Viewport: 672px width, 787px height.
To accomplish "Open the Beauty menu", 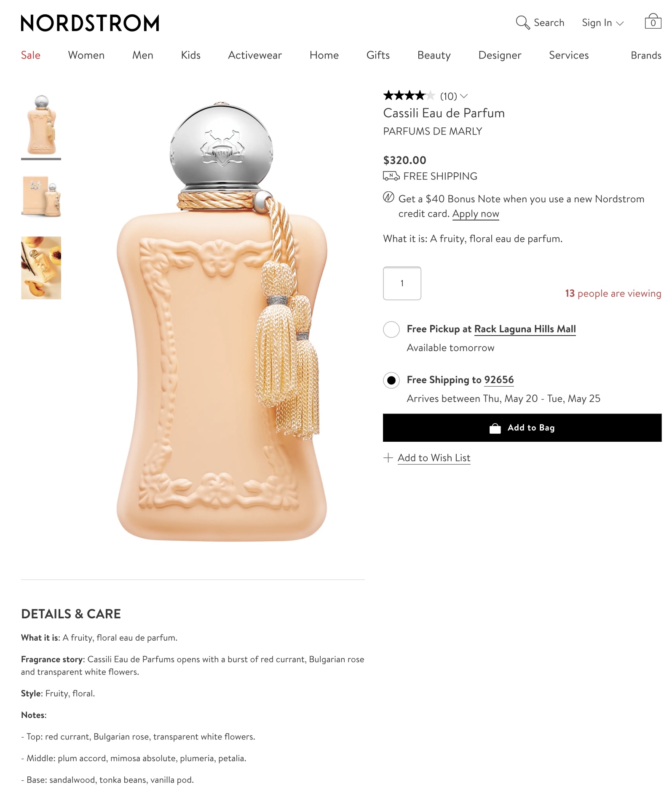I will pyautogui.click(x=434, y=55).
